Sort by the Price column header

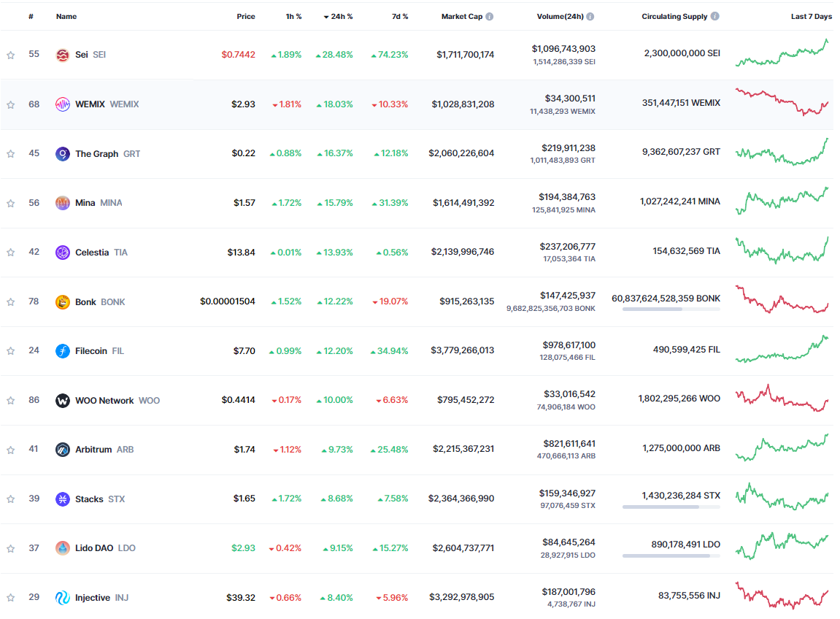(246, 17)
